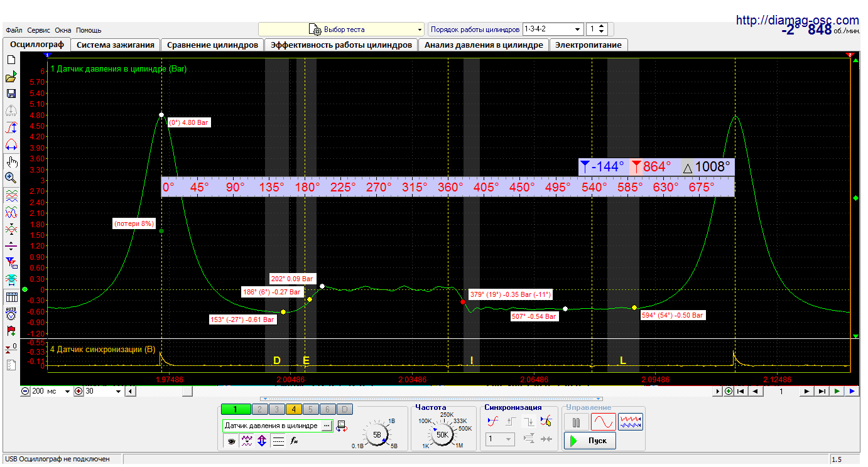The image size is (868, 467).
Task: Open Эффективность работы цилиндров tab
Action: click(341, 45)
